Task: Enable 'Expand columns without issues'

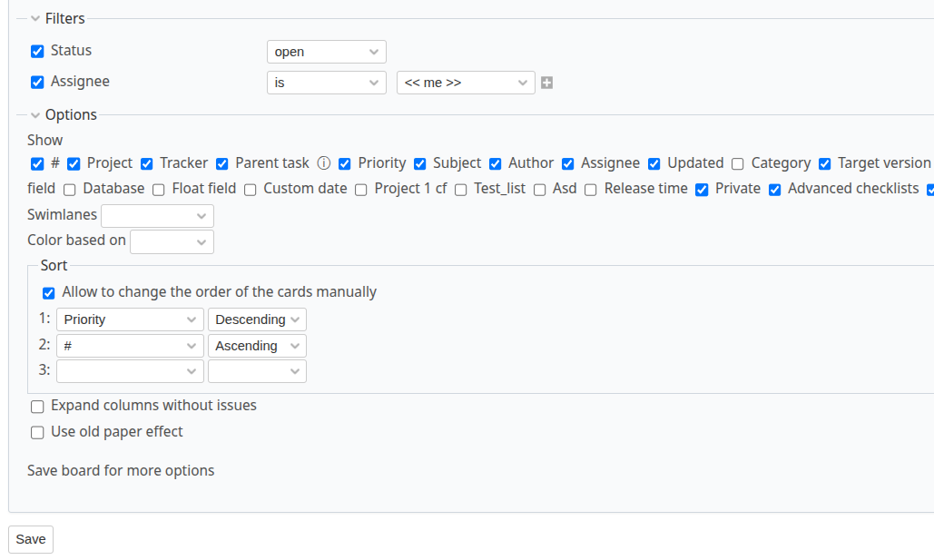Action: pos(37,406)
